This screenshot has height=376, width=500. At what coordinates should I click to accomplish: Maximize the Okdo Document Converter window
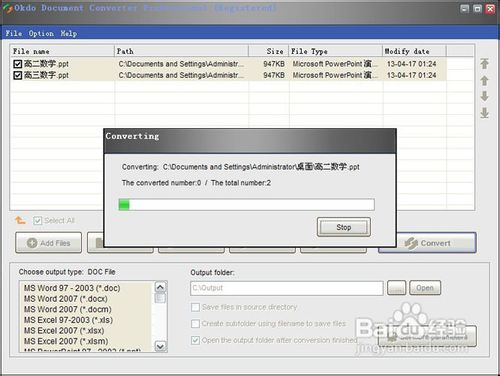477,9
